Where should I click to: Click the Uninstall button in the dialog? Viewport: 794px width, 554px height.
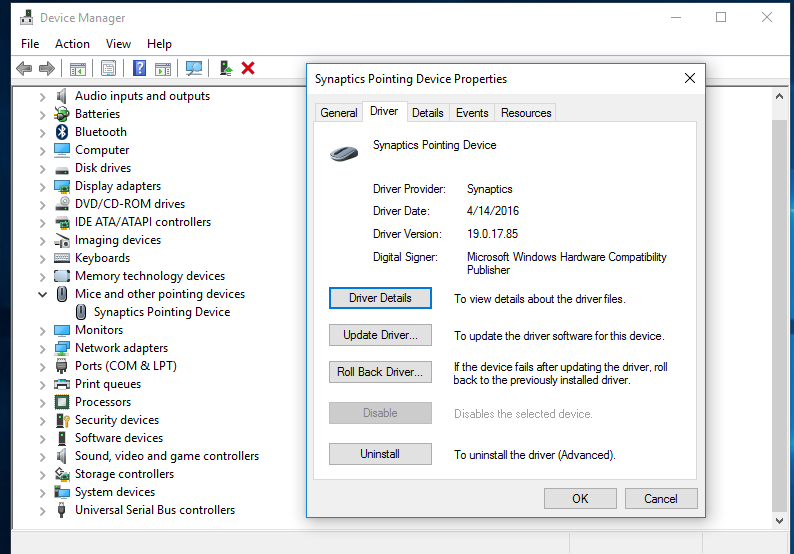pyautogui.click(x=380, y=454)
